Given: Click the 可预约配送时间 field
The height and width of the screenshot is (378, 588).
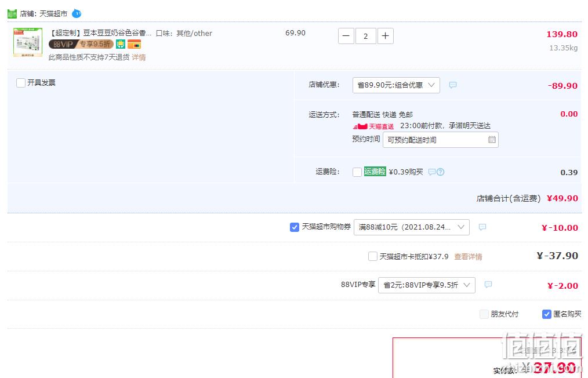Looking at the screenshot, I should 441,140.
